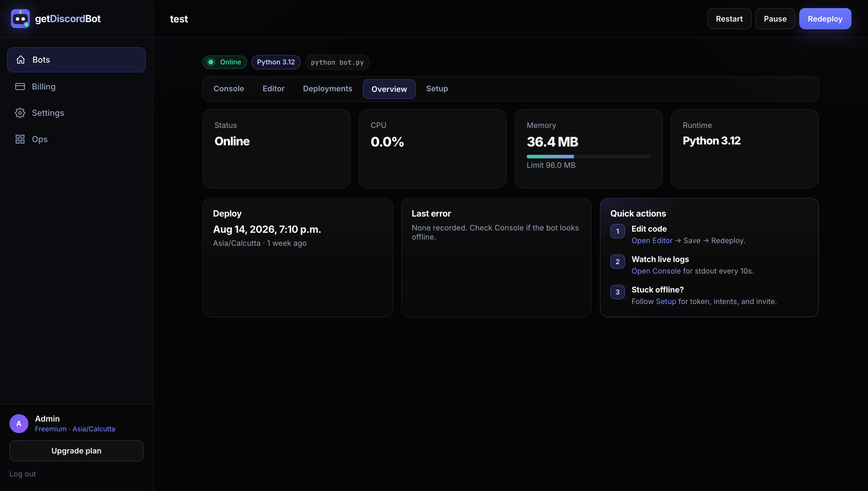This screenshot has height=491, width=868.
Task: Switch to the Editor tab
Action: pyautogui.click(x=274, y=89)
